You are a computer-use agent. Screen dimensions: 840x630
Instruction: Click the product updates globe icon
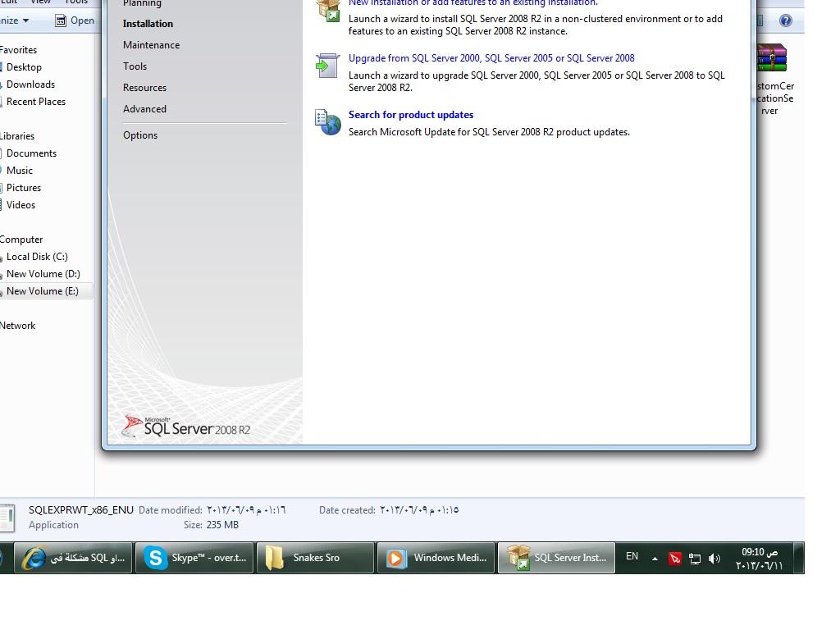328,122
